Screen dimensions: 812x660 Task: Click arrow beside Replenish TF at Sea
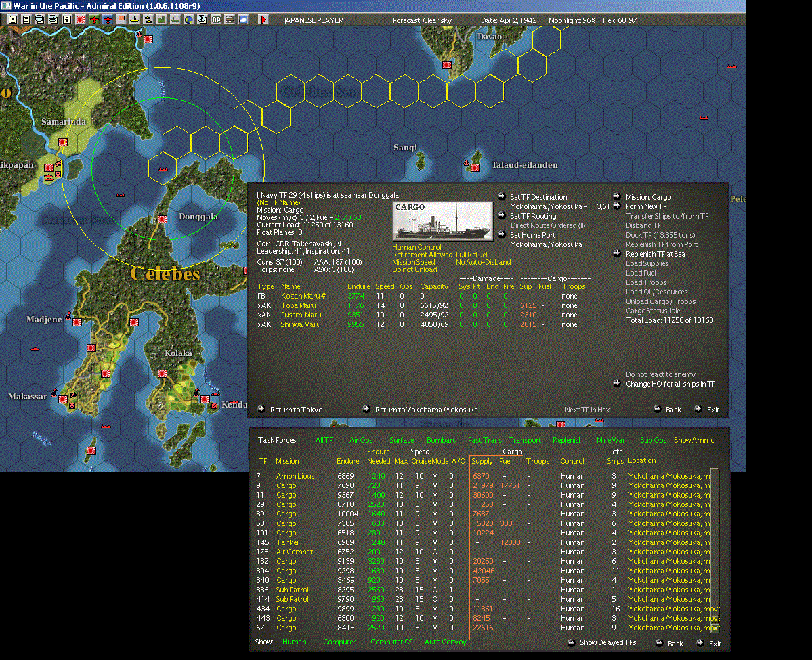tap(617, 253)
